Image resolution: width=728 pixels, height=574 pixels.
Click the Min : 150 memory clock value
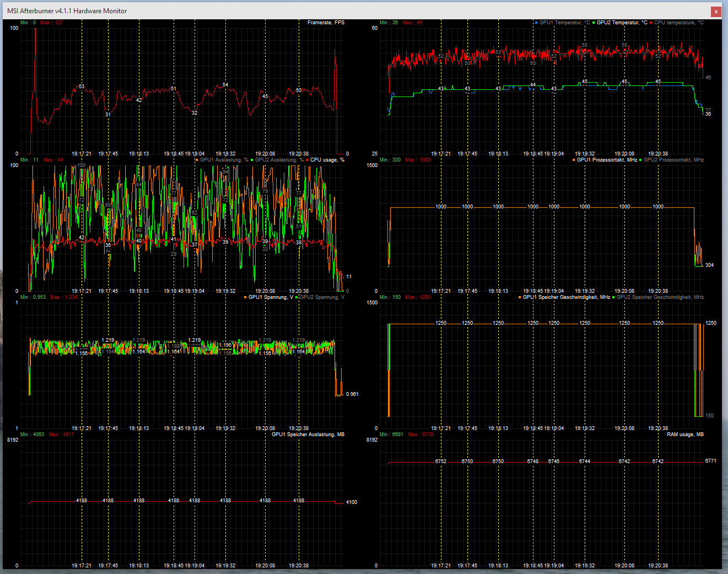[390, 297]
